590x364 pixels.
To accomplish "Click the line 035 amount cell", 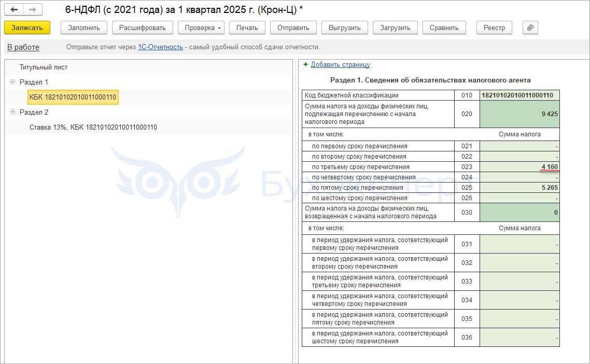I will (519, 318).
